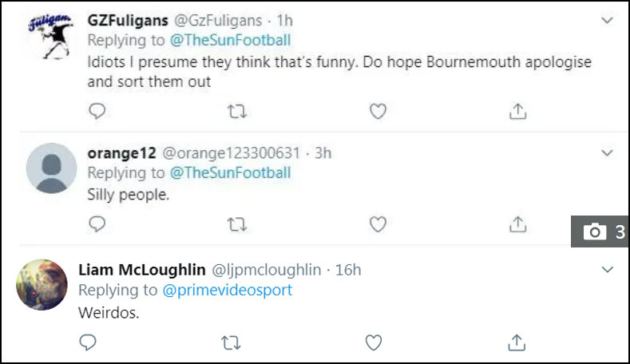The image size is (630, 364).
Task: Reply to orange12's 'Silly people' tweet
Action: (97, 224)
